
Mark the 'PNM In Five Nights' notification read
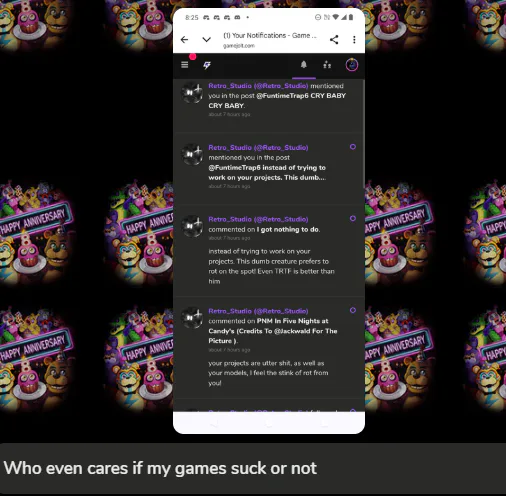click(353, 310)
